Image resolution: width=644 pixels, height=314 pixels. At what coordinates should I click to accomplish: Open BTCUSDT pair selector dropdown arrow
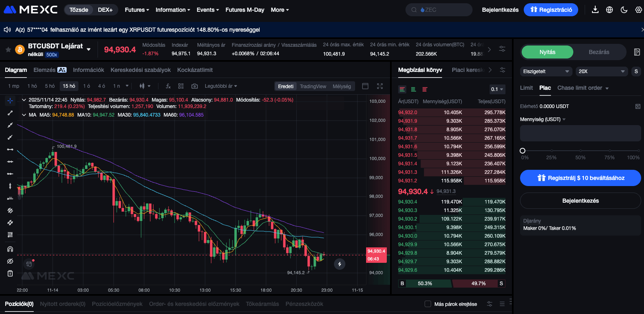89,50
